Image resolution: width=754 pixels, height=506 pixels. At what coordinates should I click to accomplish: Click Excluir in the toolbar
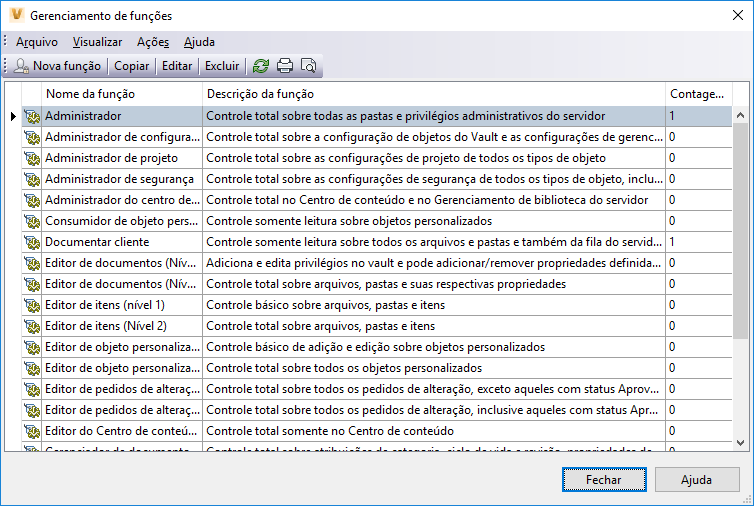pyautogui.click(x=222, y=66)
